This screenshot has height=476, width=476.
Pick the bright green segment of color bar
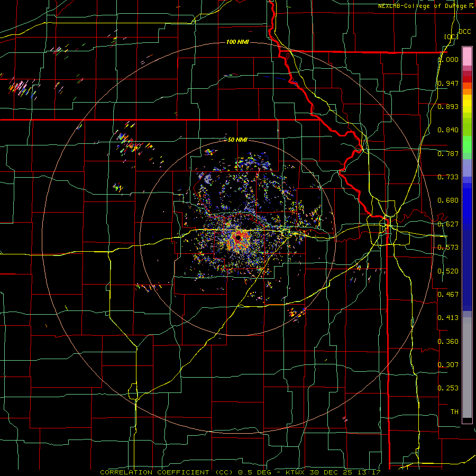click(x=467, y=144)
